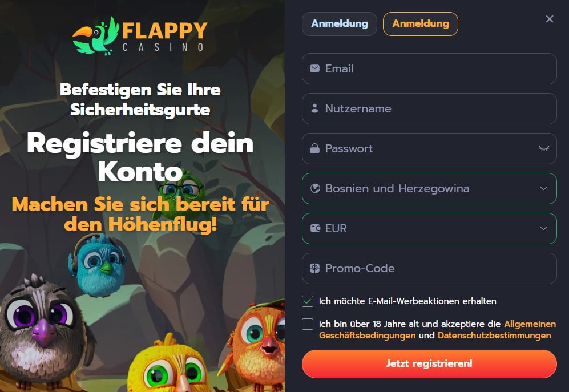Switch to the gray Anmeldung tab
Image resolution: width=569 pixels, height=392 pixels.
coord(340,24)
